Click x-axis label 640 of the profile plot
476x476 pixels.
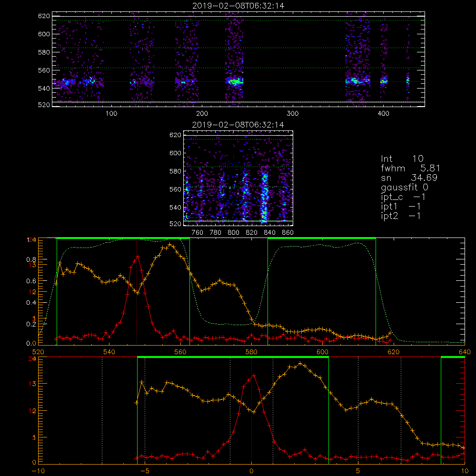pyautogui.click(x=465, y=352)
